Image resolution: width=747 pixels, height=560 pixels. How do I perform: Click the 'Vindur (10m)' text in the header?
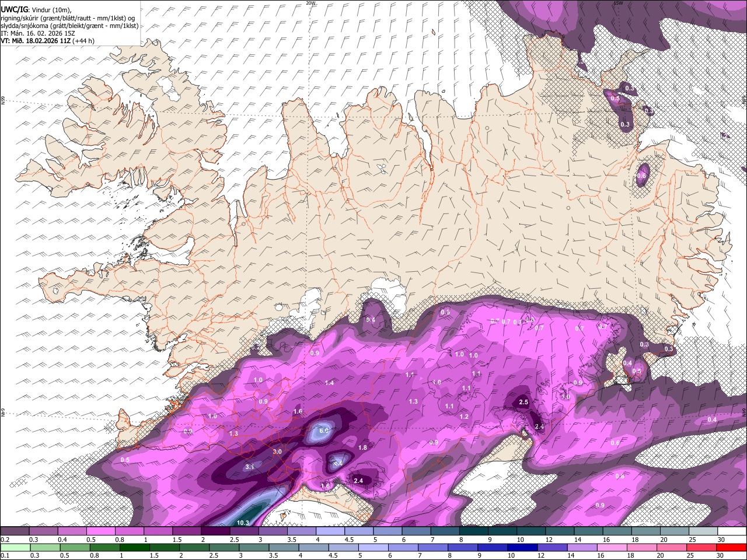coord(51,9)
